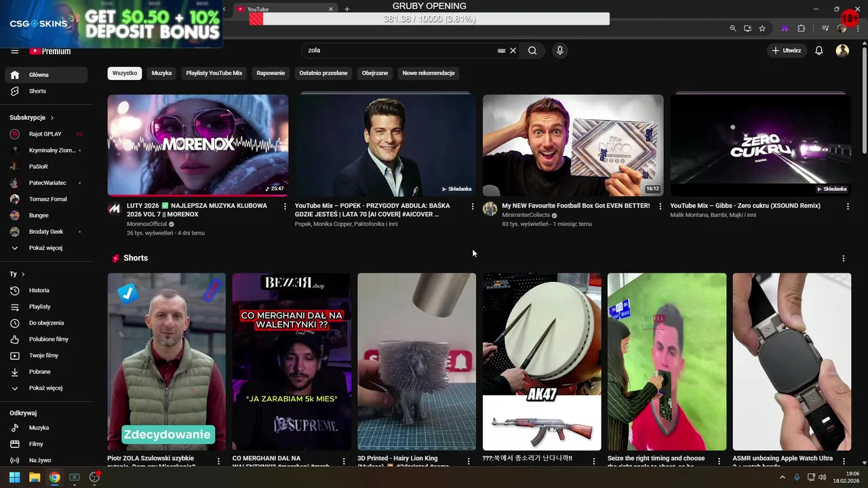The height and width of the screenshot is (488, 868).
Task: Open Rajot GPLAY subscription channel
Action: click(x=46, y=134)
